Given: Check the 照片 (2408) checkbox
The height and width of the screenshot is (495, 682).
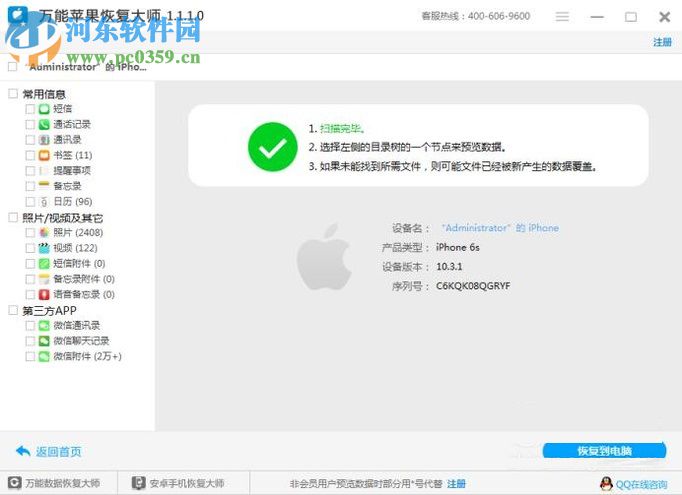Looking at the screenshot, I should pyautogui.click(x=30, y=233).
